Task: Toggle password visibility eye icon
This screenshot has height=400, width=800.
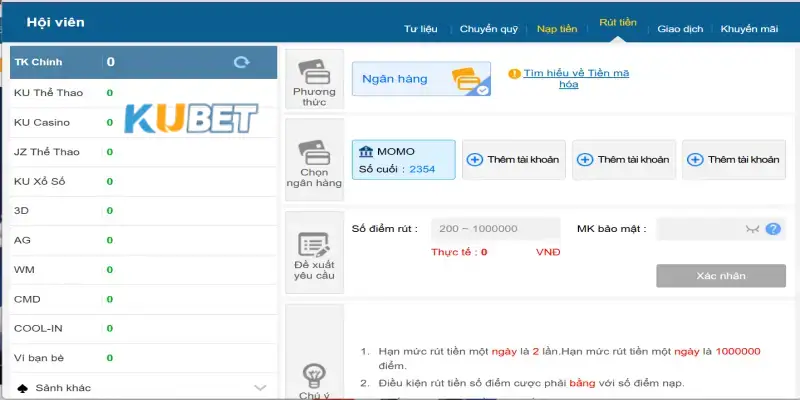Action: tap(752, 229)
